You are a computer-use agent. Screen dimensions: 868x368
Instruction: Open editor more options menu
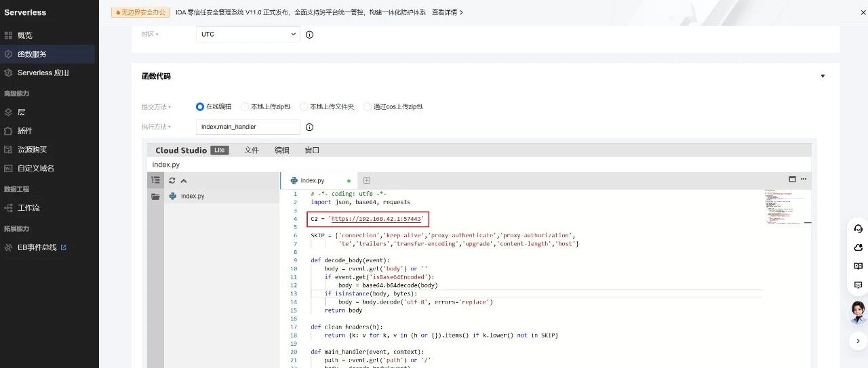[804, 180]
